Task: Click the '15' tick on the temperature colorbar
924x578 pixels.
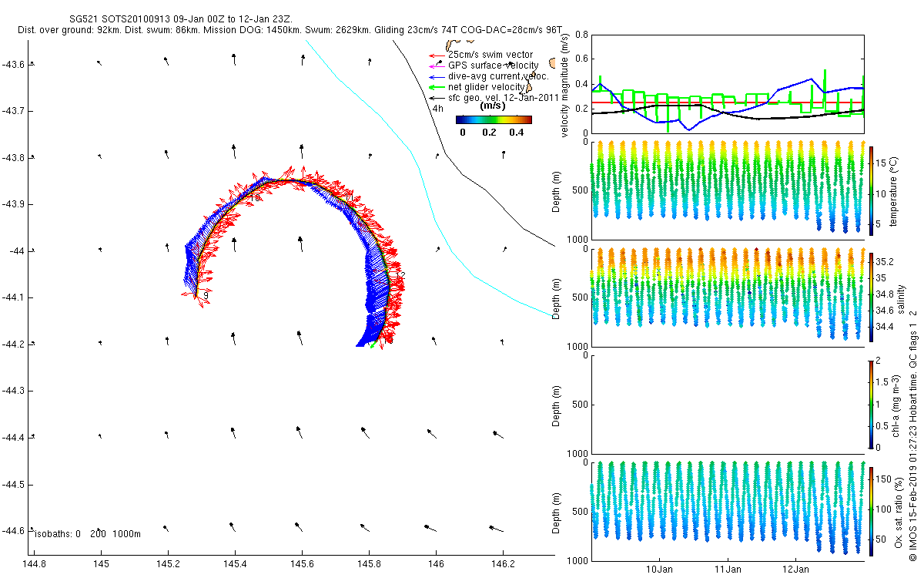Action: [x=882, y=163]
